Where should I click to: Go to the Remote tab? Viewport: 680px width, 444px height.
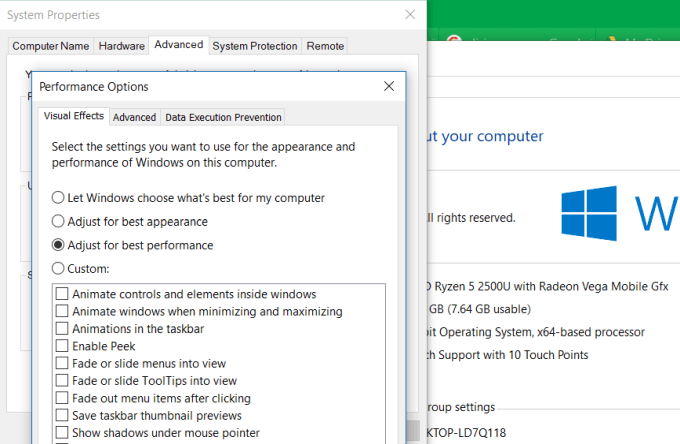(325, 46)
